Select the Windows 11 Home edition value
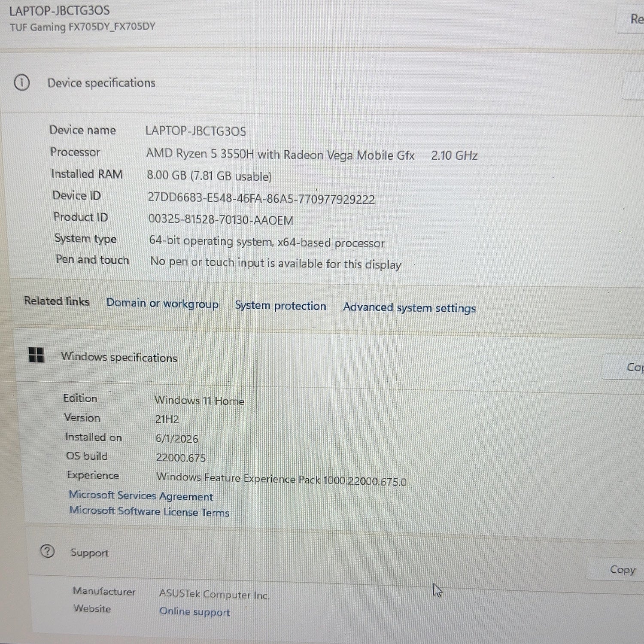The width and height of the screenshot is (644, 644). pyautogui.click(x=199, y=401)
